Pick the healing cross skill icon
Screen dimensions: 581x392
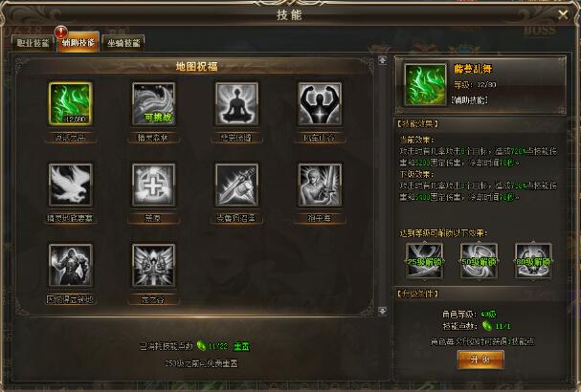[x=153, y=185]
